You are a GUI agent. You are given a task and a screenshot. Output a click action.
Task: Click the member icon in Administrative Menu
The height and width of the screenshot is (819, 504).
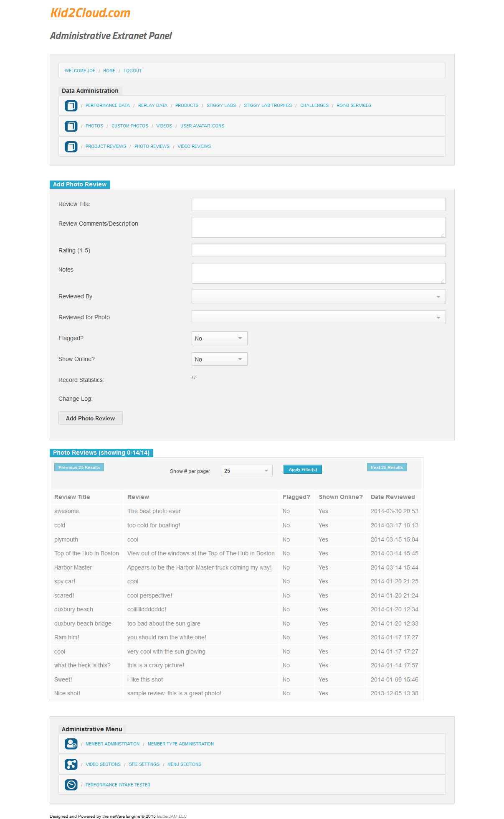coord(71,744)
